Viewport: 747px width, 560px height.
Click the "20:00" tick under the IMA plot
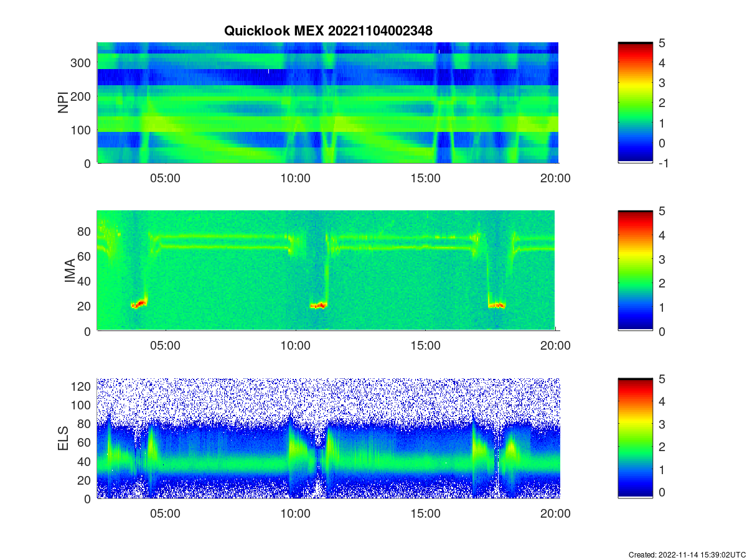(555, 346)
